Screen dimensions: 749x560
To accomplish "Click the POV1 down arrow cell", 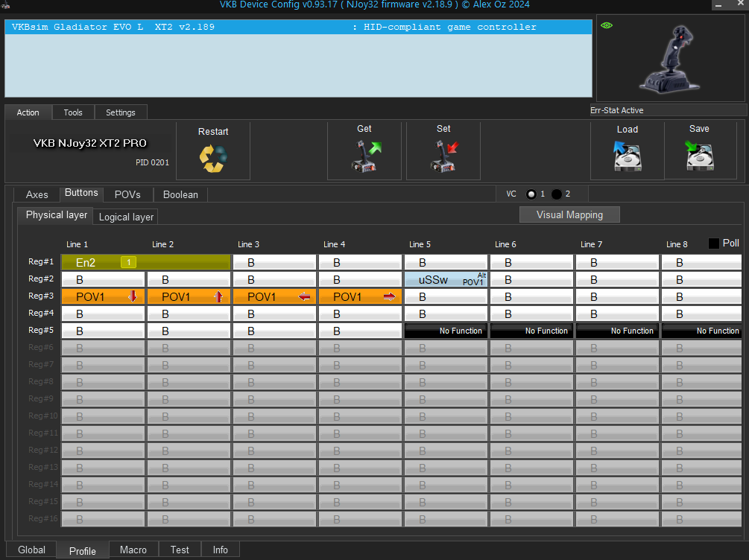I will pyautogui.click(x=103, y=296).
